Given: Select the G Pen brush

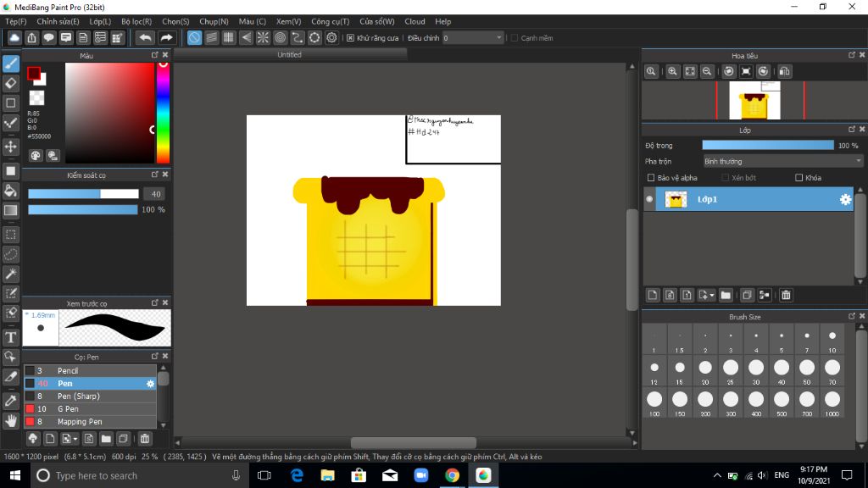Looking at the screenshot, I should 90,409.
